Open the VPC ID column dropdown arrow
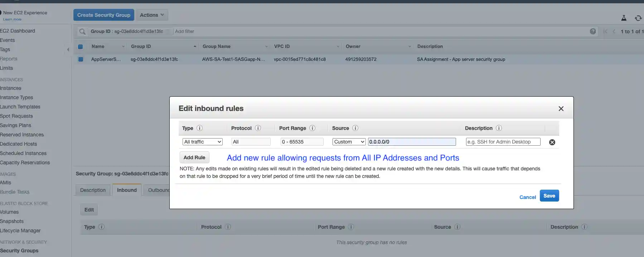Image resolution: width=644 pixels, height=257 pixels. tap(338, 47)
